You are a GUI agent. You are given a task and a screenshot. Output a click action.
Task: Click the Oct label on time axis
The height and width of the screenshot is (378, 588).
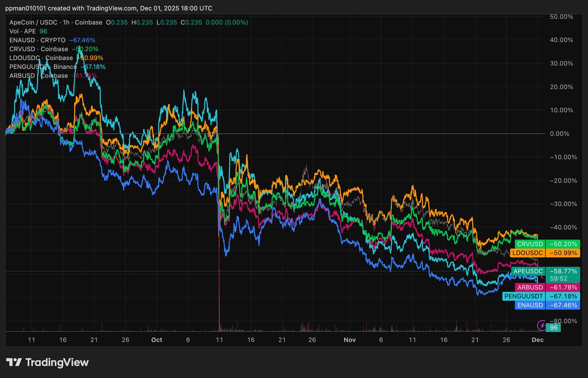157,340
